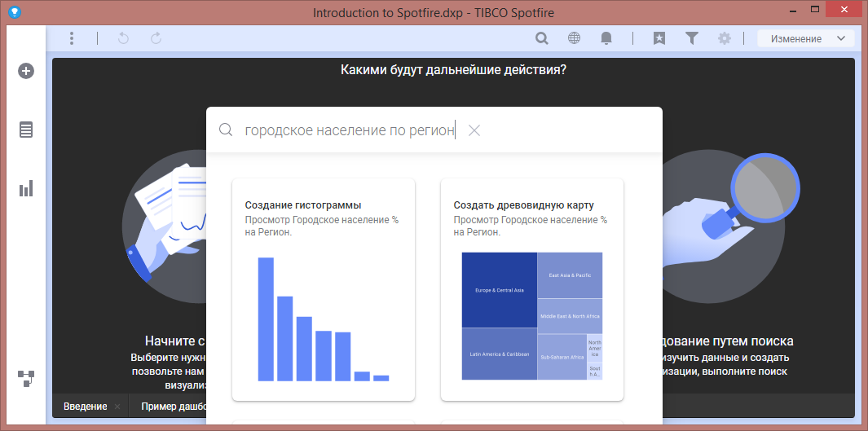
Task: Switch to the Введение page tab
Action: pyautogui.click(x=86, y=407)
